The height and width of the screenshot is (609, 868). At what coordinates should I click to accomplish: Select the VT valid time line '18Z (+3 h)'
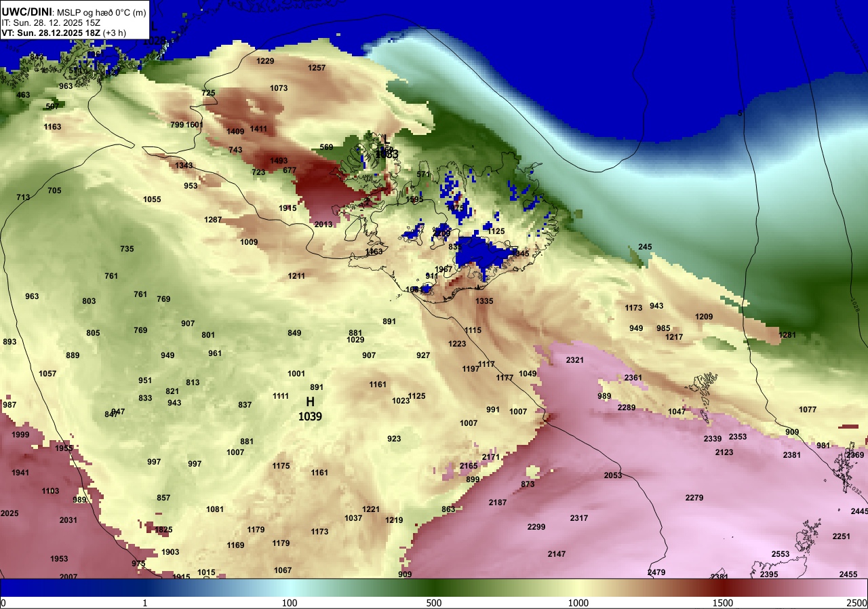click(x=64, y=33)
